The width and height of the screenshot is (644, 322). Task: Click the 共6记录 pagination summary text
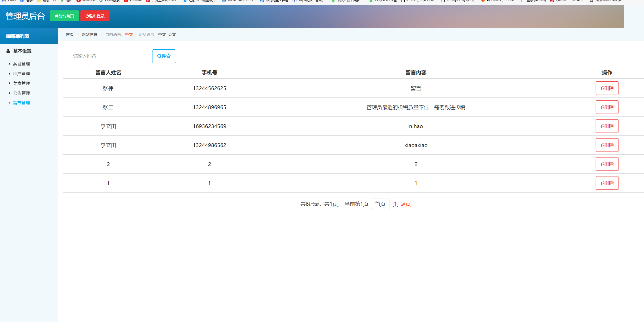pos(310,204)
